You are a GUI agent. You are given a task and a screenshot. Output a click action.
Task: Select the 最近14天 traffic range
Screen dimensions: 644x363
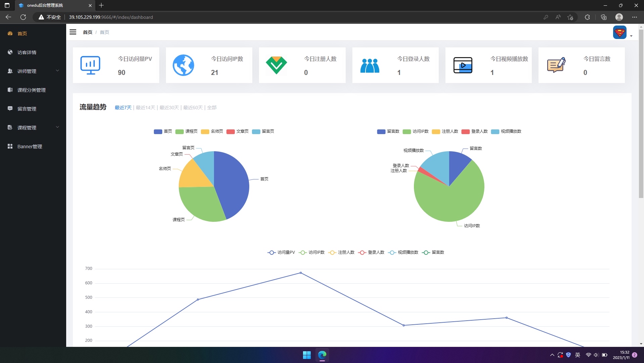pyautogui.click(x=145, y=108)
